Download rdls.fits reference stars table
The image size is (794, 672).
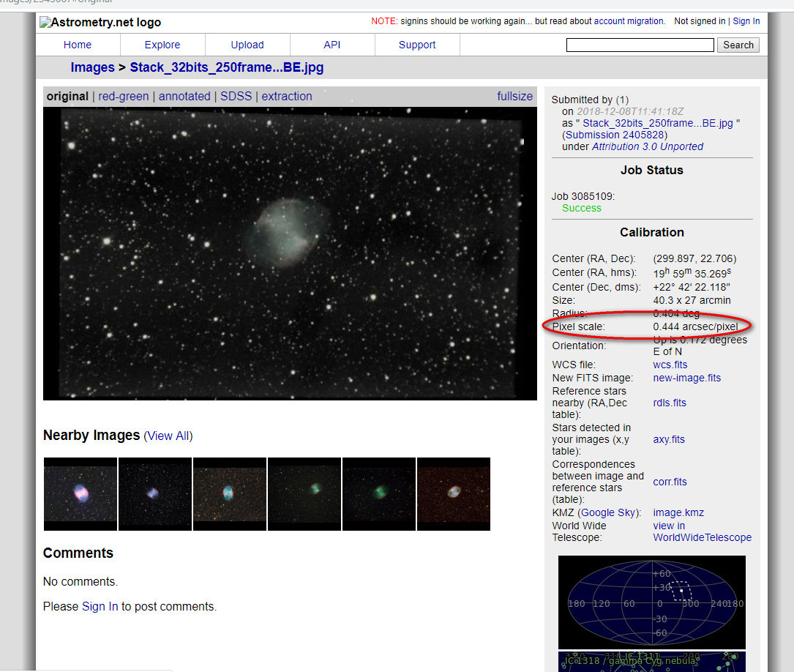coord(670,403)
